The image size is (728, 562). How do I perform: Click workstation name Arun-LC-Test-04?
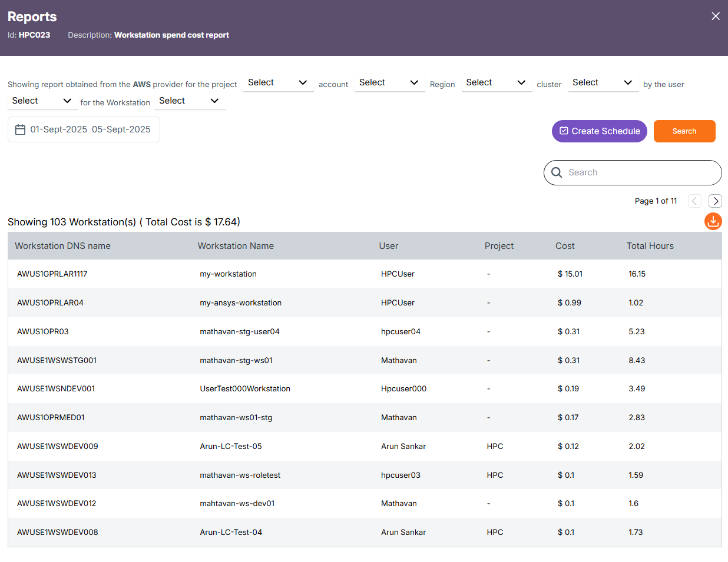tap(230, 532)
